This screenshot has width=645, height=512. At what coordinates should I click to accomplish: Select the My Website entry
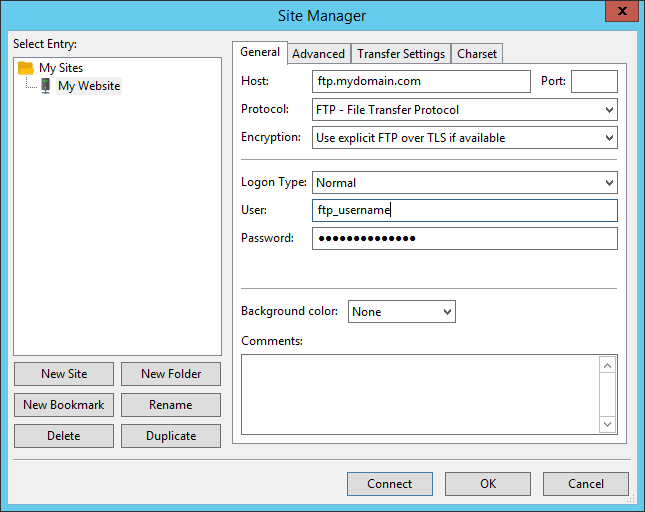89,86
